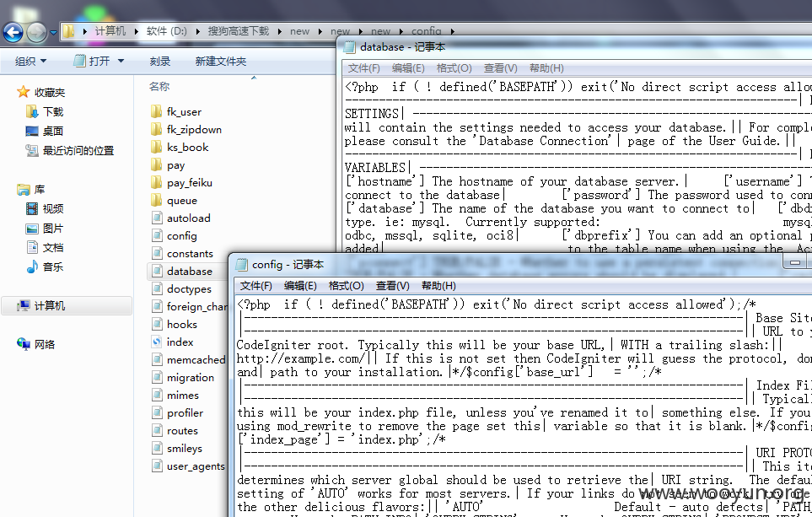
Task: Open 查看(V) menu in config Notepad
Action: pos(393,286)
